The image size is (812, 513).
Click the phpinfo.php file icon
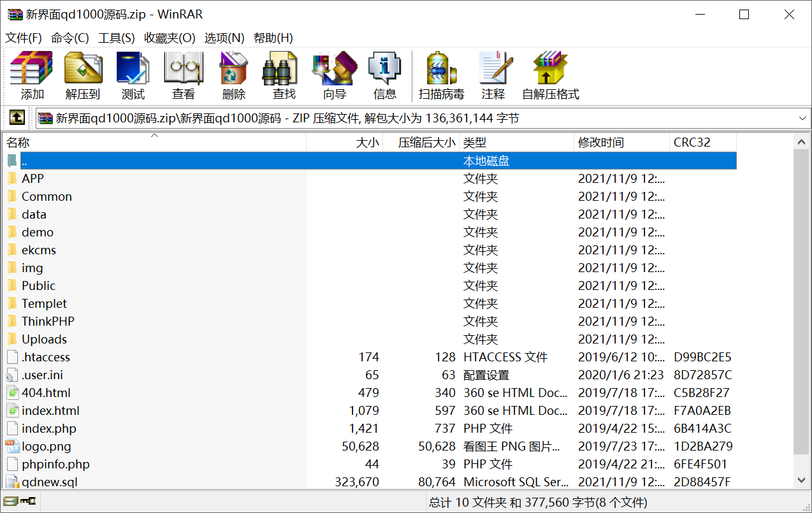pos(12,465)
